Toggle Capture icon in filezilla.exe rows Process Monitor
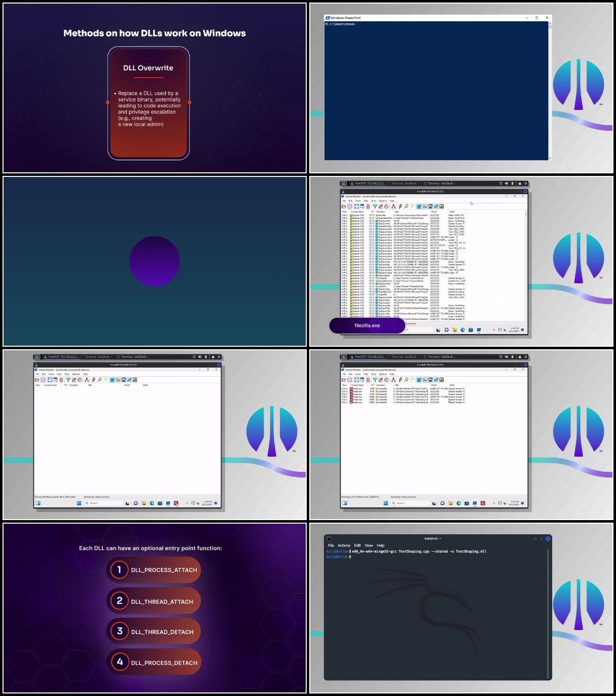 click(x=356, y=380)
